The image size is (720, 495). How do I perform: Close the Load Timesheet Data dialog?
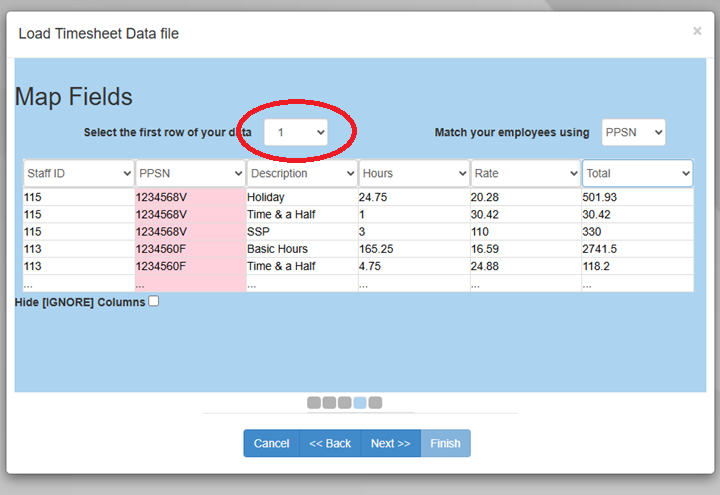click(x=697, y=31)
